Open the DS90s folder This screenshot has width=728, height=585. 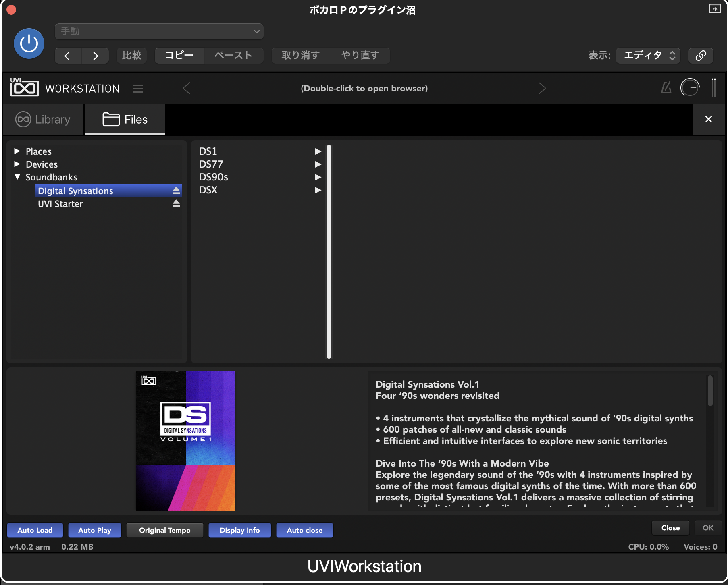(x=260, y=177)
